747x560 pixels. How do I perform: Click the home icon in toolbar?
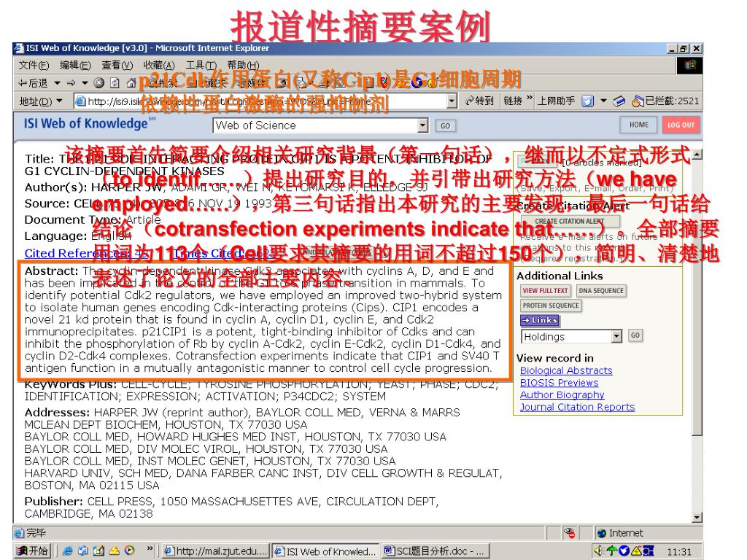click(x=131, y=83)
